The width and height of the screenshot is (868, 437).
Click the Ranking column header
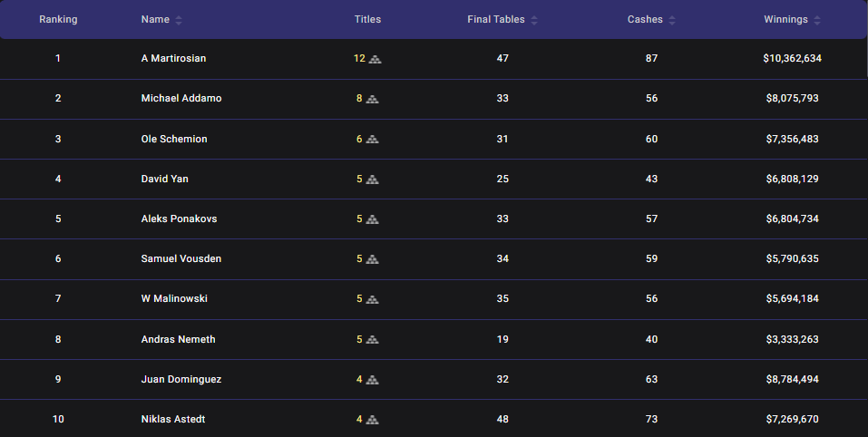58,19
